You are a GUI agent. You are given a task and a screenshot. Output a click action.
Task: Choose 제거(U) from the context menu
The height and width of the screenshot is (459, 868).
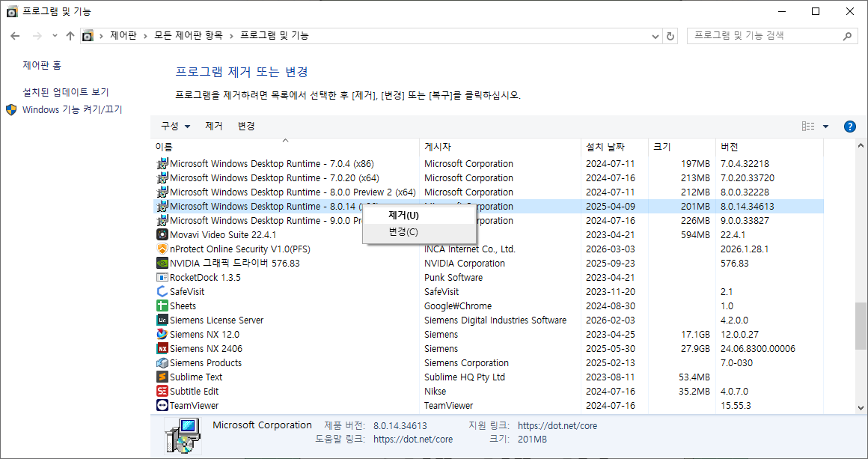(x=419, y=216)
